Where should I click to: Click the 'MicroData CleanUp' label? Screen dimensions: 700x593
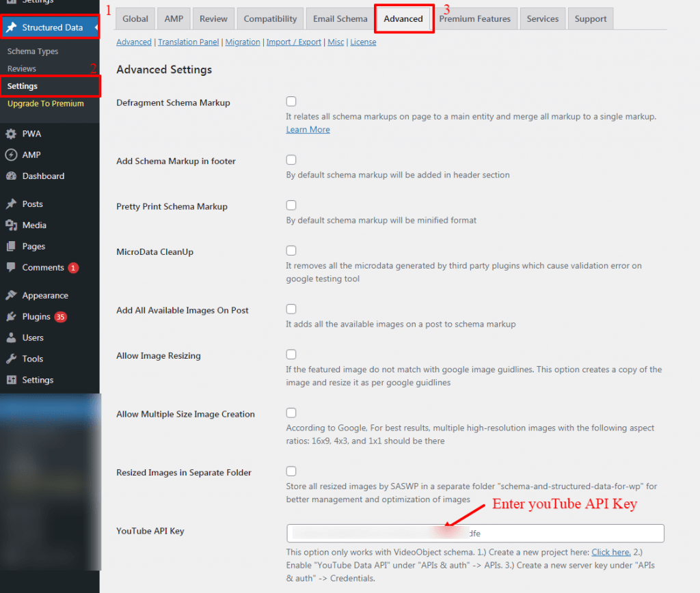coord(154,251)
